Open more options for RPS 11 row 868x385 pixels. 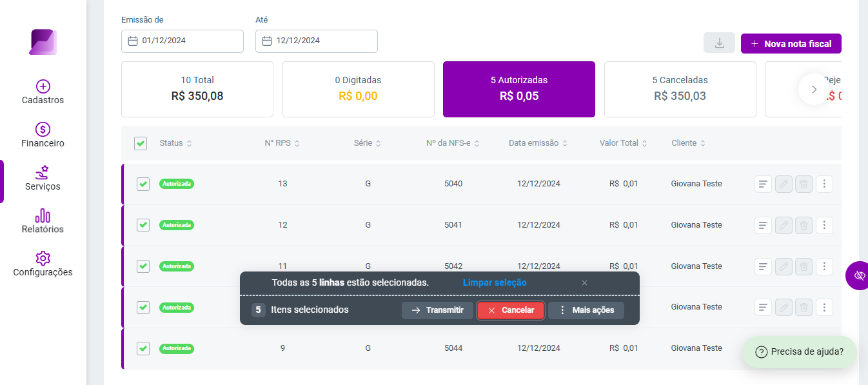(x=824, y=266)
